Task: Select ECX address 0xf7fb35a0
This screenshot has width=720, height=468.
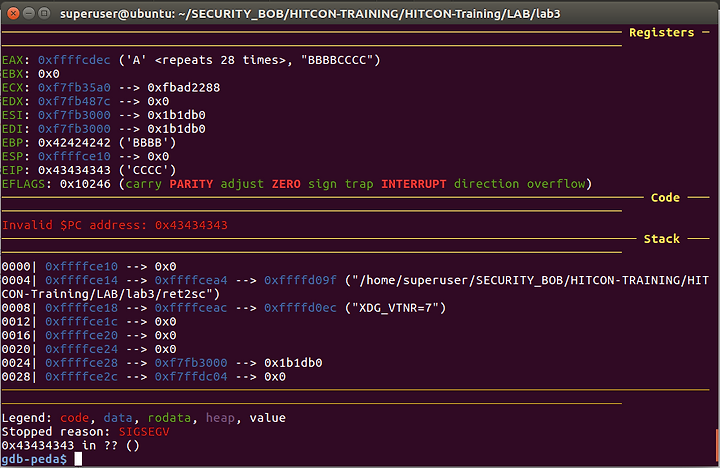Action: pos(74,88)
